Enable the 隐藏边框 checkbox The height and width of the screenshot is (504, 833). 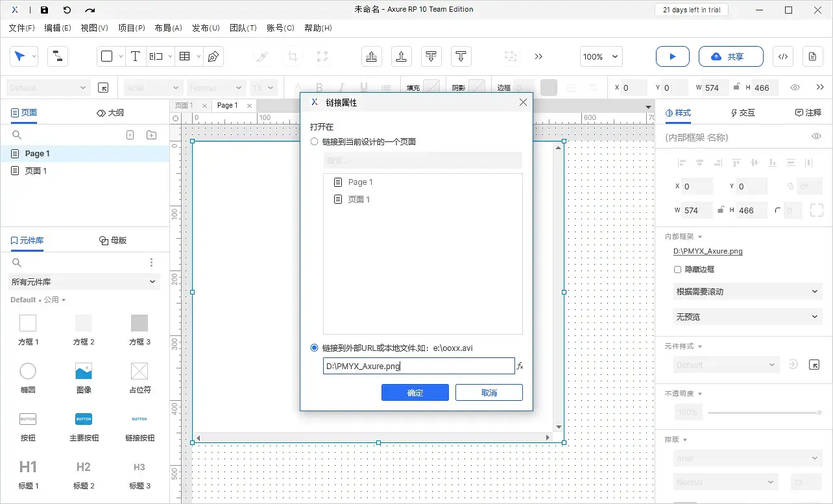click(677, 269)
